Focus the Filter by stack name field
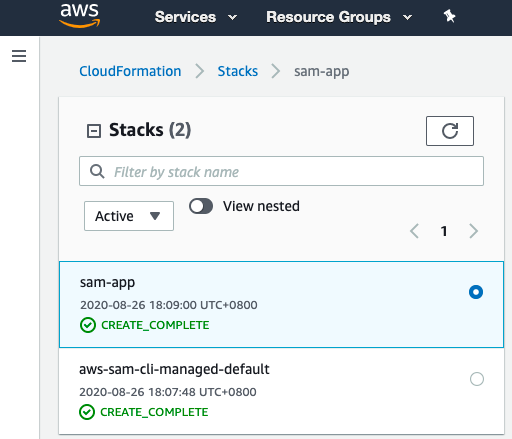The image size is (512, 439). [281, 171]
